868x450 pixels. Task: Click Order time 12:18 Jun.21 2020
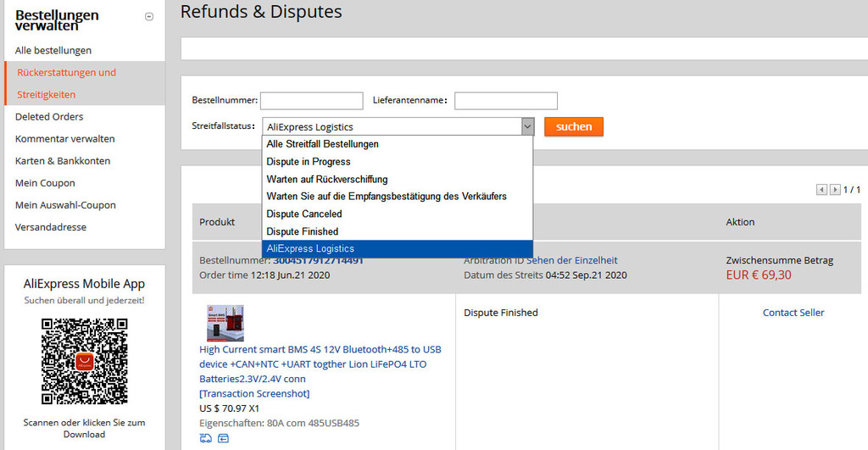click(264, 275)
